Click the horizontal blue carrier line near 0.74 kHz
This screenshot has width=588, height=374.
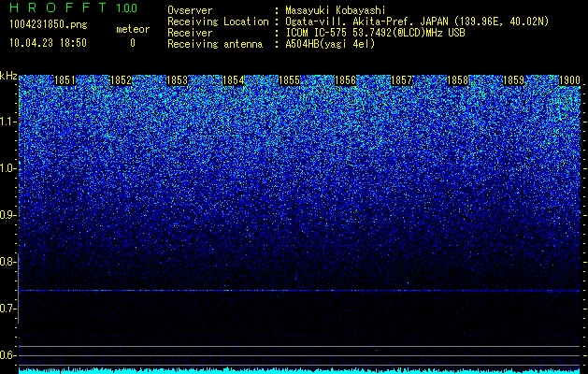point(299,291)
